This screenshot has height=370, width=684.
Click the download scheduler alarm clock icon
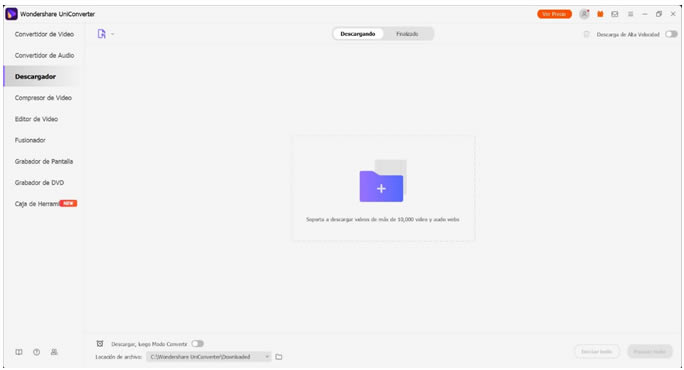pyautogui.click(x=100, y=344)
